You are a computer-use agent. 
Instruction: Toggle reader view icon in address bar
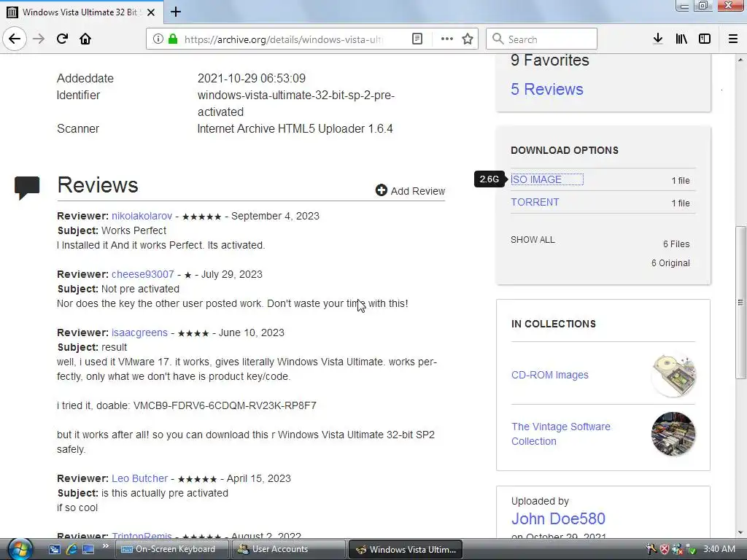point(417,39)
